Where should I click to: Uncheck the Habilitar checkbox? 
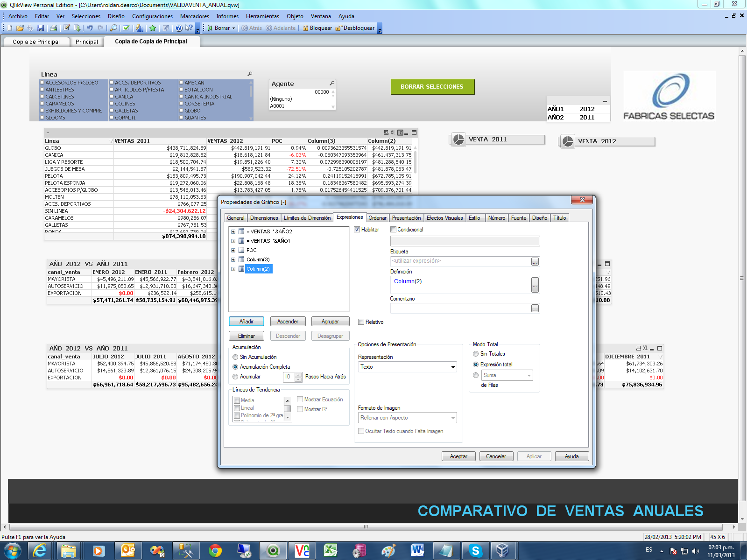[x=357, y=230]
